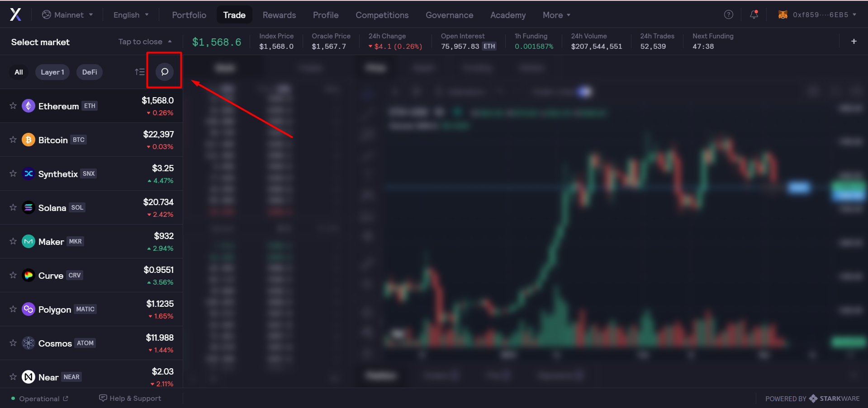This screenshot has height=408, width=868.
Task: Open the market search magnifier icon
Action: [x=165, y=72]
